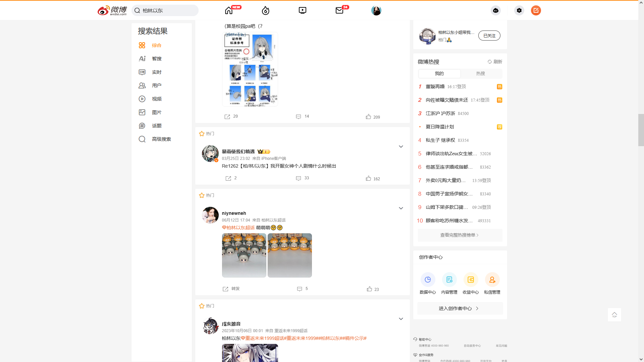Expand 进入创作者中心 link

pos(460,308)
